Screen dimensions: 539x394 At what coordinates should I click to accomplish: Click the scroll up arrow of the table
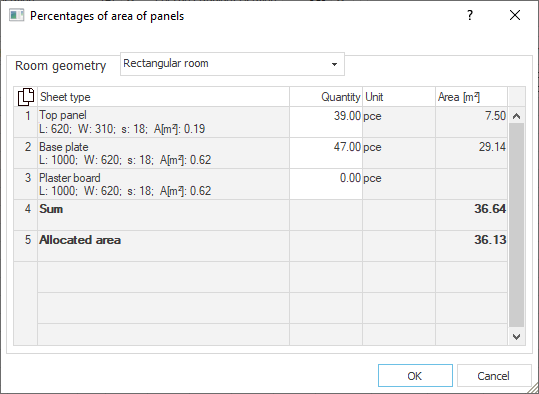(x=516, y=116)
